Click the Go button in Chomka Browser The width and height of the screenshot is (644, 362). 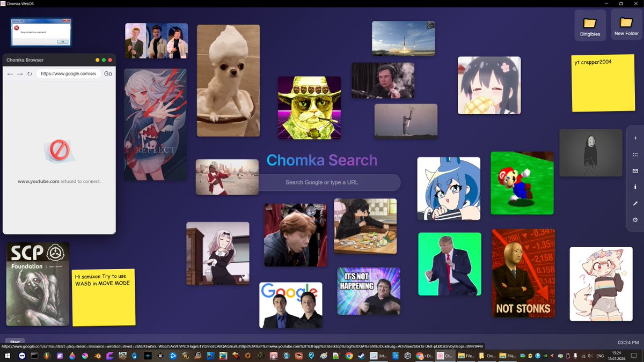[x=108, y=73]
